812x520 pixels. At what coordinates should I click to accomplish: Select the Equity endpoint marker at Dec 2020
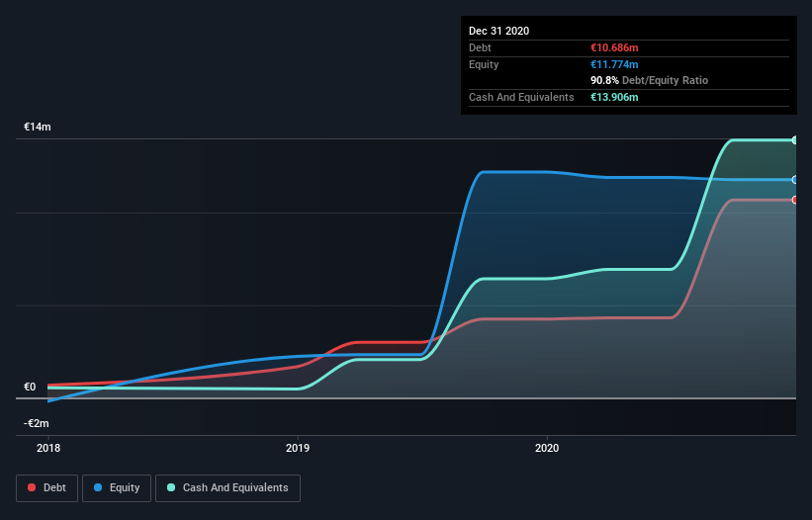coord(794,180)
